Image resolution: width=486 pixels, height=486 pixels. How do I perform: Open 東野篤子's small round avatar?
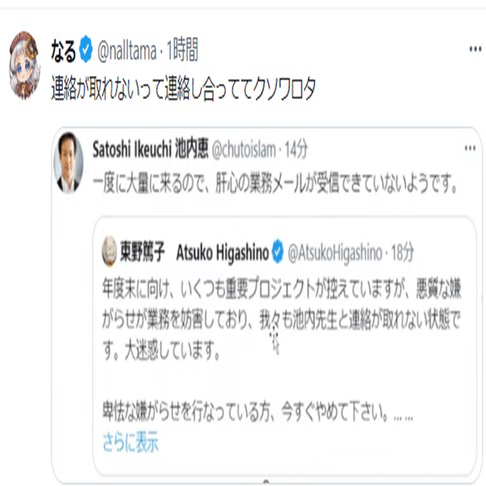coord(109,252)
